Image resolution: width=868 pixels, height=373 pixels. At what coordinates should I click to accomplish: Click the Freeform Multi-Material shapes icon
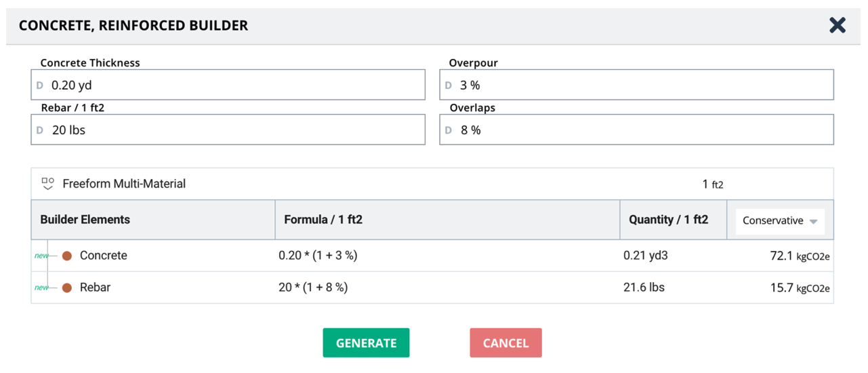point(47,184)
